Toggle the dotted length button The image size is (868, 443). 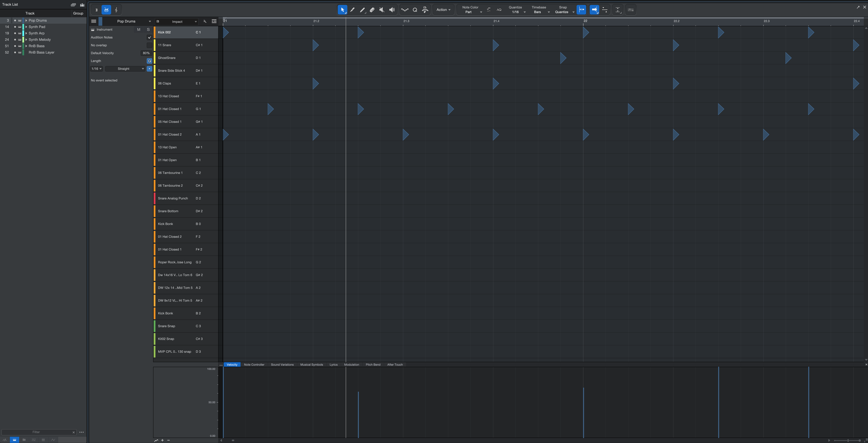pyautogui.click(x=149, y=69)
